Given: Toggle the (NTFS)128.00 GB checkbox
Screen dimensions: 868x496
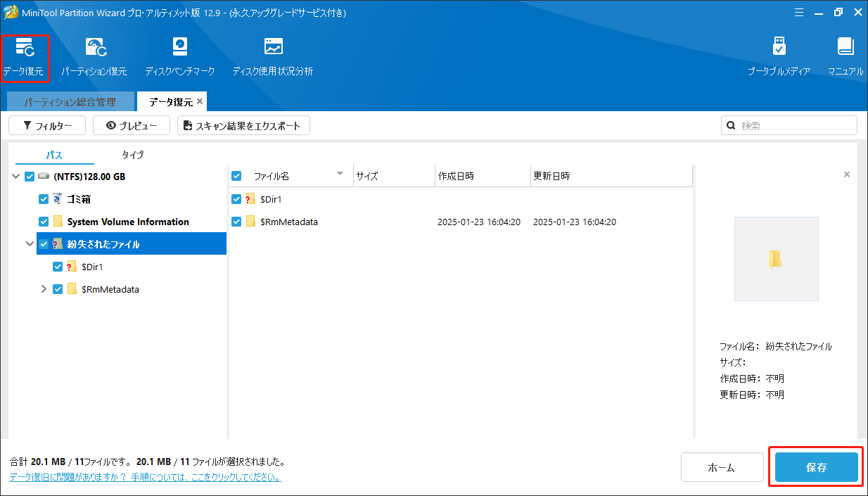Looking at the screenshot, I should pyautogui.click(x=30, y=177).
